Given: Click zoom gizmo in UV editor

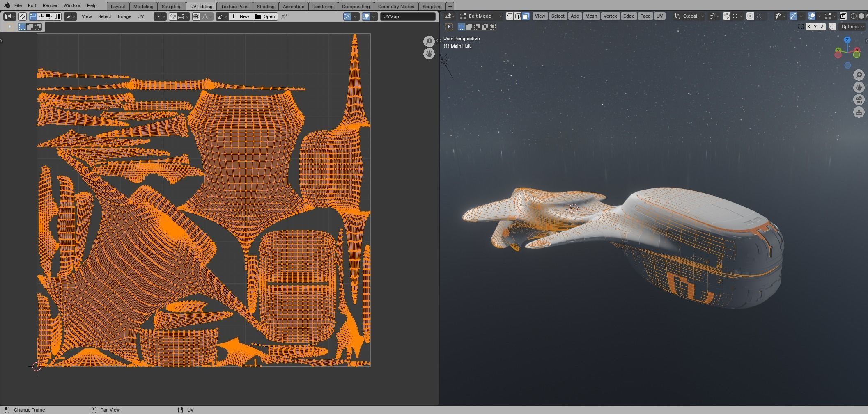Looking at the screenshot, I should tap(429, 41).
